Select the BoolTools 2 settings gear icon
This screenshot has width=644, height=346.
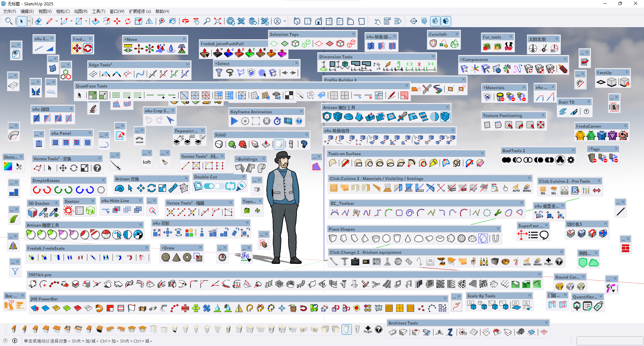[x=571, y=160]
